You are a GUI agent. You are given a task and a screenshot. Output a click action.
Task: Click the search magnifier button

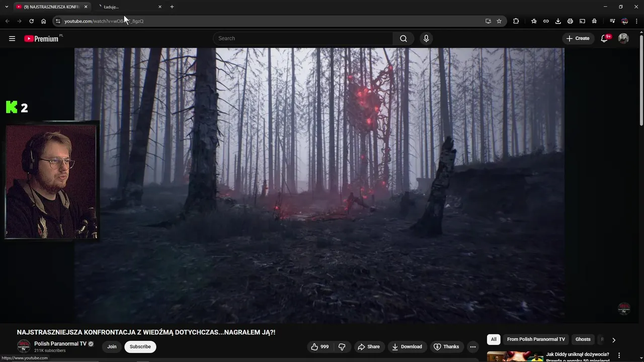404,38
